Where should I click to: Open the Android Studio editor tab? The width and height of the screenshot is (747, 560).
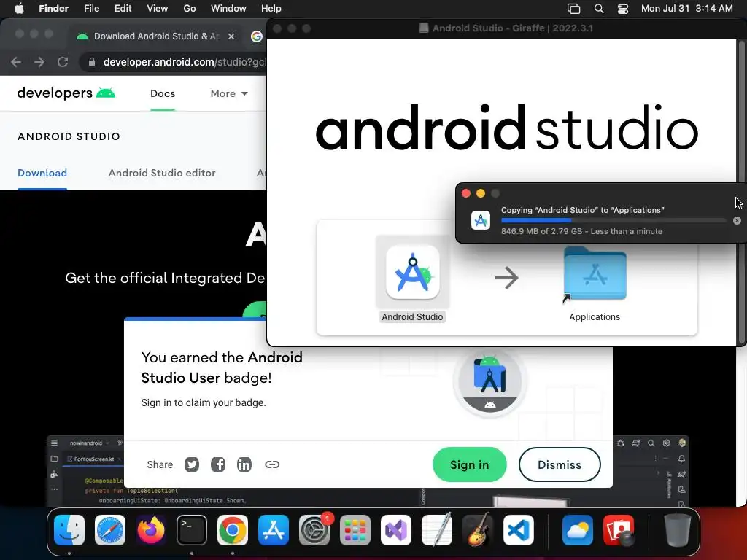(x=161, y=173)
